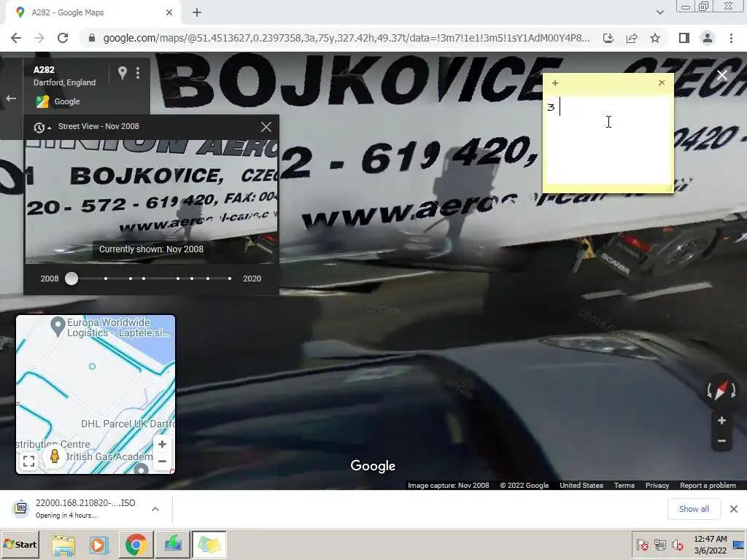Click the compass to reset heading
Image resolution: width=747 pixels, height=560 pixels.
coord(721,390)
